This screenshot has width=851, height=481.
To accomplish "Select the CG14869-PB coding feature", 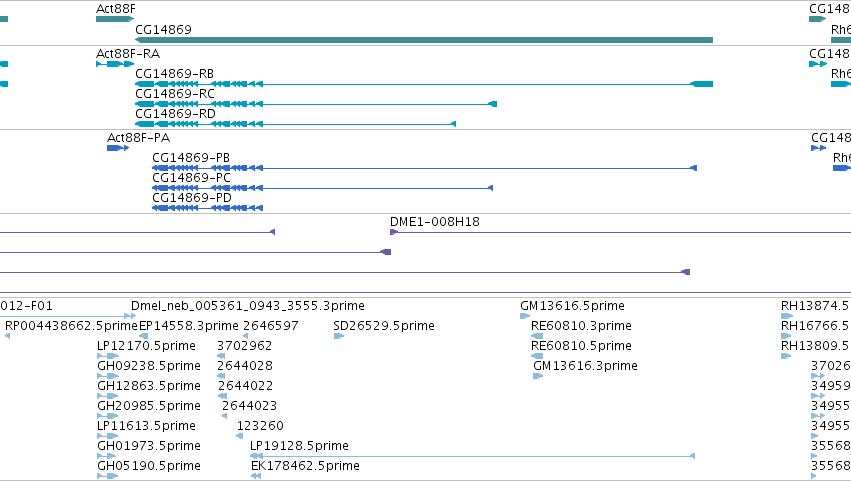I will click(x=424, y=168).
